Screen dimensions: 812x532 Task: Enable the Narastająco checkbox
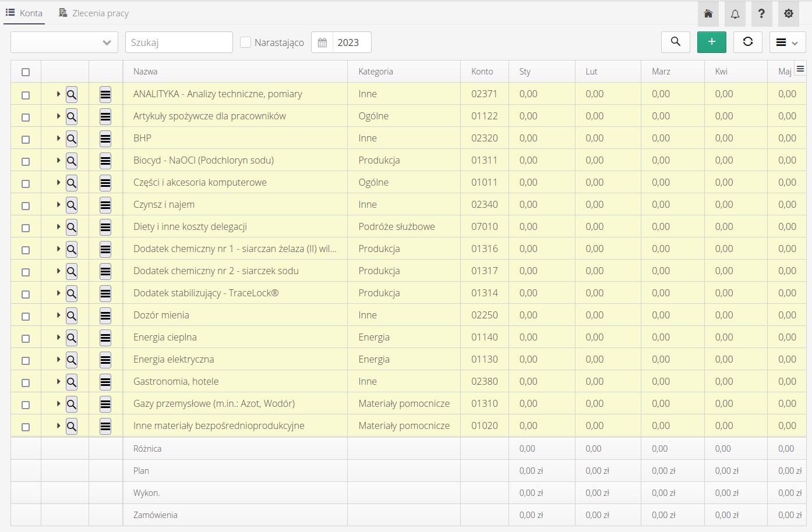246,42
